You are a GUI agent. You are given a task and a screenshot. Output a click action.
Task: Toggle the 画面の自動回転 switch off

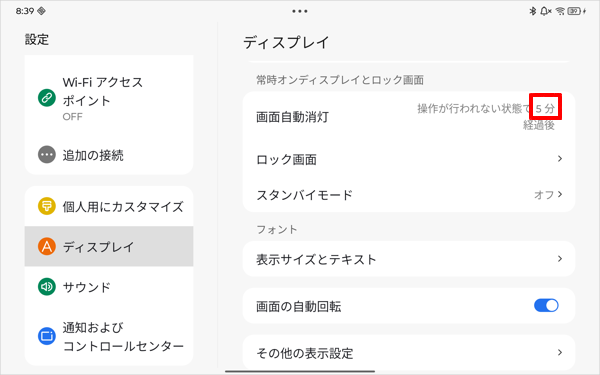click(x=546, y=306)
